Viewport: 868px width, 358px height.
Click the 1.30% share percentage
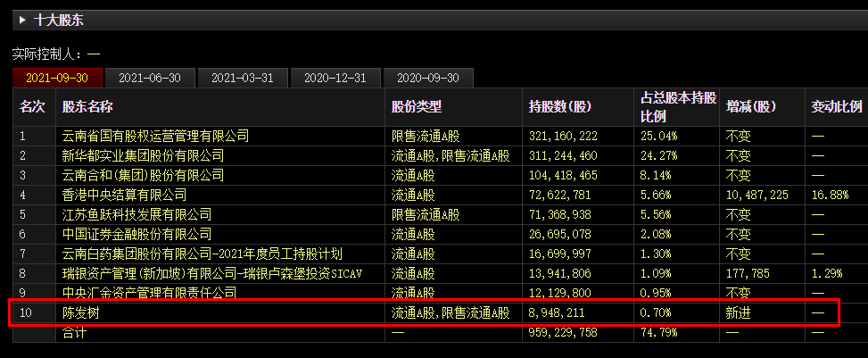(656, 254)
